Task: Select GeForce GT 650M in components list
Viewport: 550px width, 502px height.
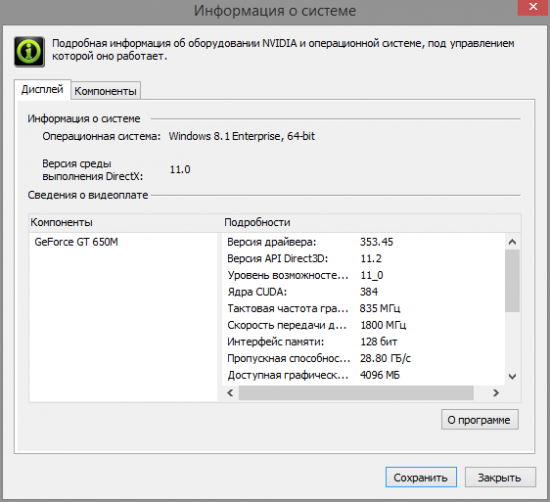Action: click(x=76, y=242)
